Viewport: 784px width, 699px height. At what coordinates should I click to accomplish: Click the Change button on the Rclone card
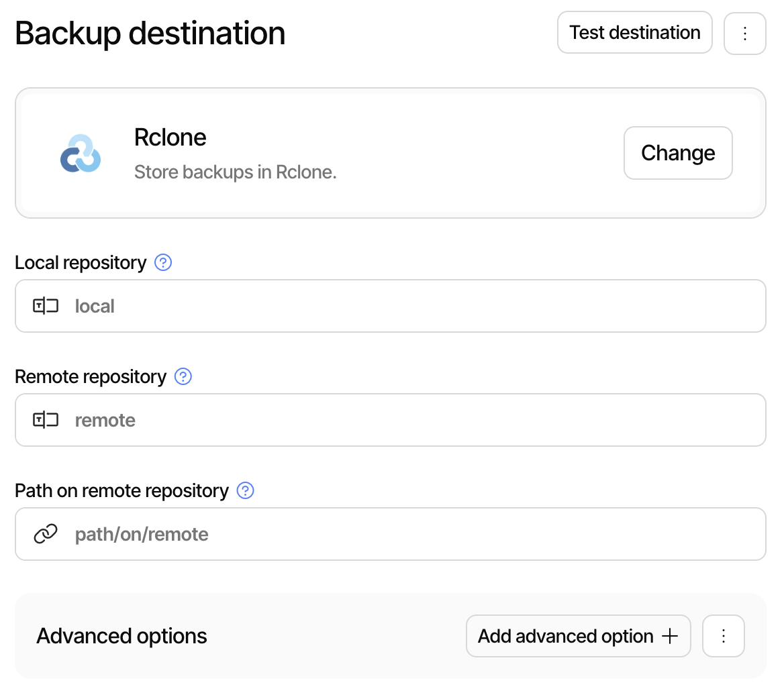(678, 153)
